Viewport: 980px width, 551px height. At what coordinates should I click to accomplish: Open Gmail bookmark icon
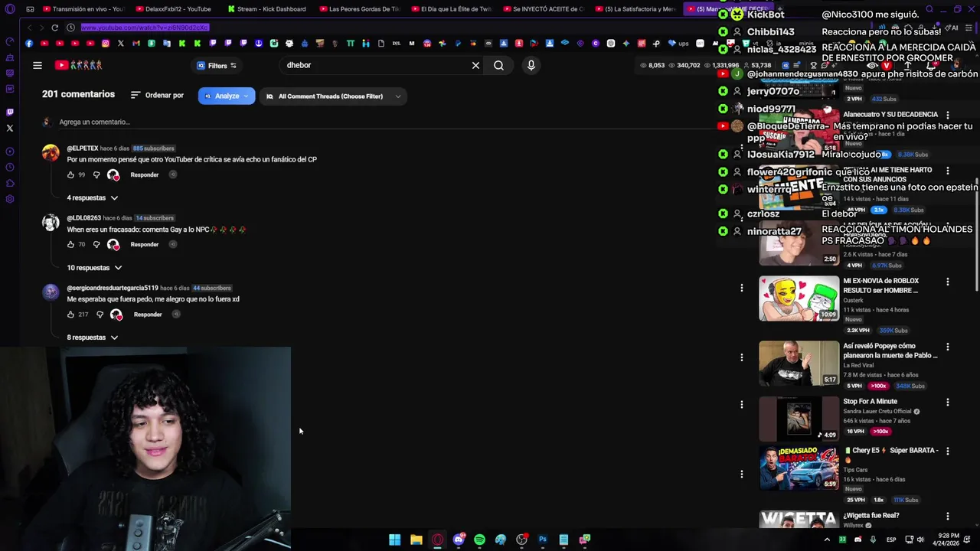pos(136,44)
